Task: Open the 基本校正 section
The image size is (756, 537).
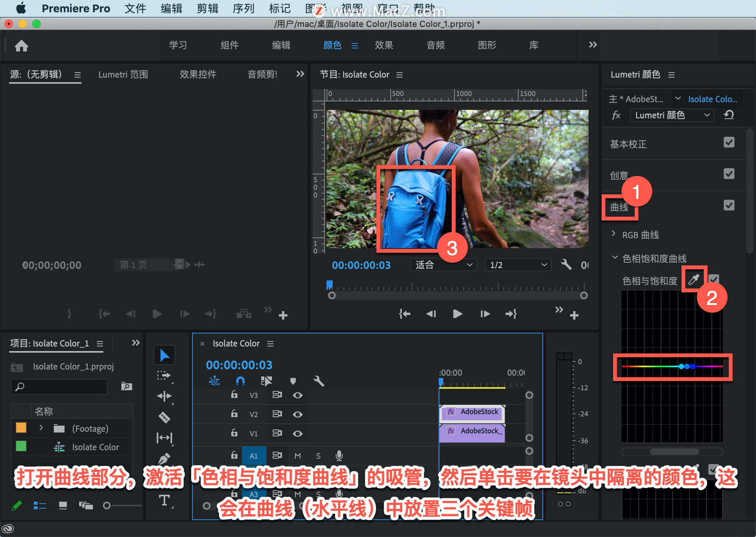Action: pyautogui.click(x=628, y=144)
